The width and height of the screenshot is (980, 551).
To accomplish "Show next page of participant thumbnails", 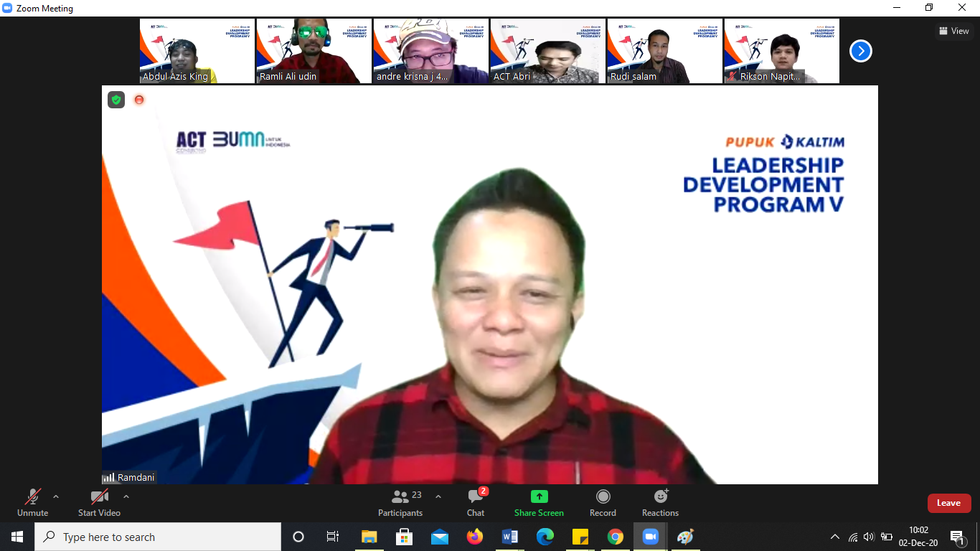I will 860,51.
